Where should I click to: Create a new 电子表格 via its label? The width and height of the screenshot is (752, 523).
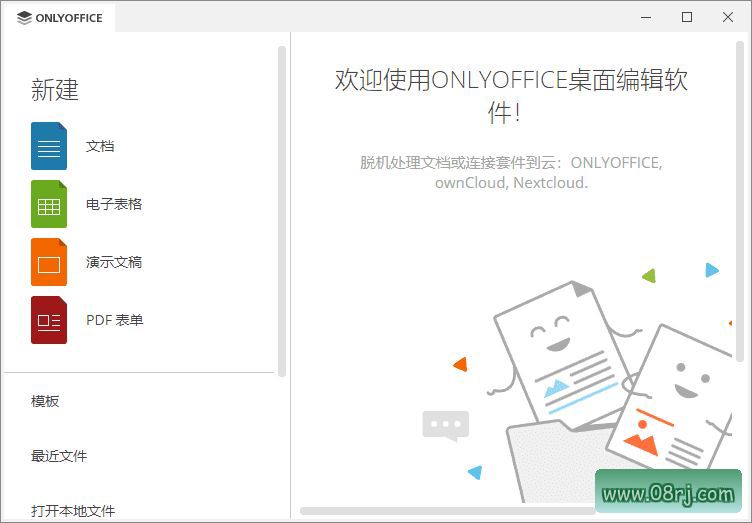(x=114, y=204)
